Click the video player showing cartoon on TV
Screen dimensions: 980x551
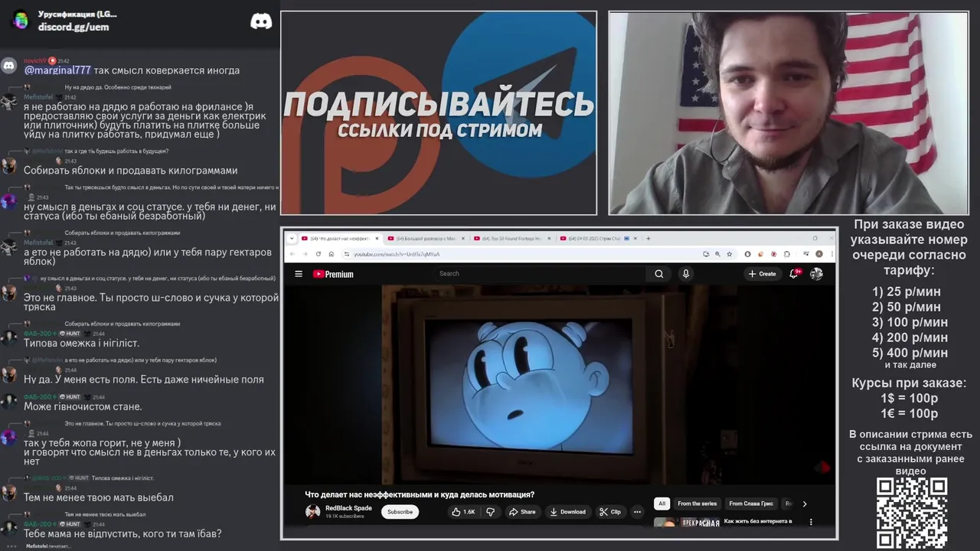[560, 386]
